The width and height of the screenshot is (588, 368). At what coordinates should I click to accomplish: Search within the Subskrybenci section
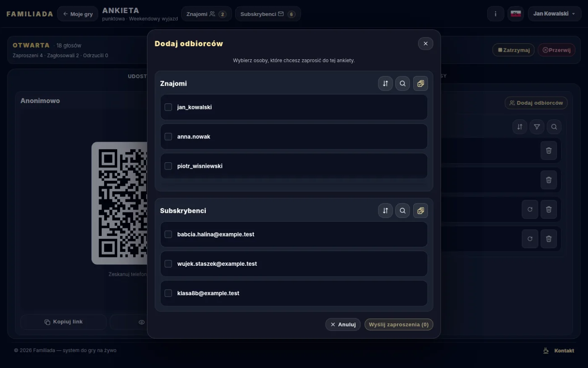click(x=402, y=211)
